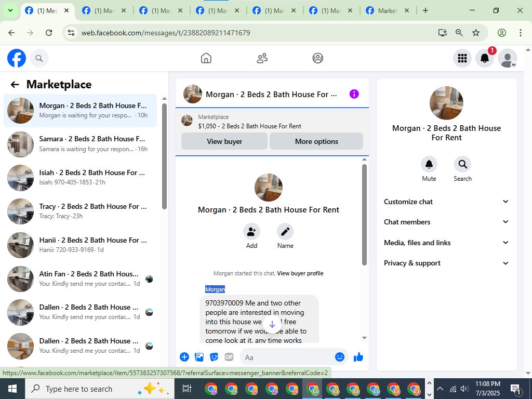
Task: Open the tab search dropdown arrow
Action: [x=10, y=10]
